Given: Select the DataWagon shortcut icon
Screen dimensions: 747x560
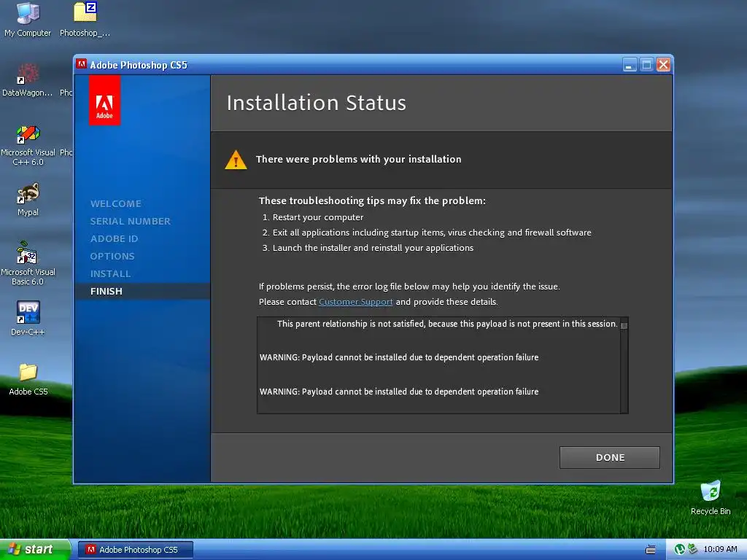Looking at the screenshot, I should [x=27, y=80].
